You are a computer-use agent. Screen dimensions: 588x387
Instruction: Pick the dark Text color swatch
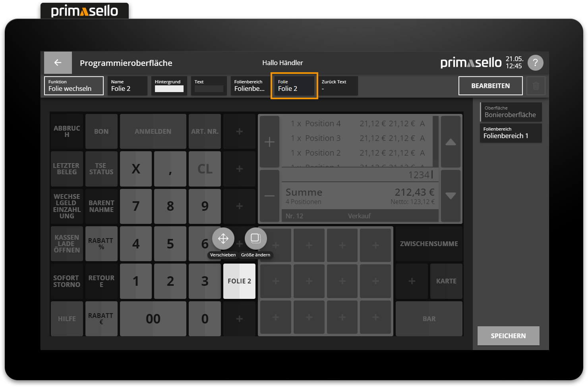click(209, 89)
